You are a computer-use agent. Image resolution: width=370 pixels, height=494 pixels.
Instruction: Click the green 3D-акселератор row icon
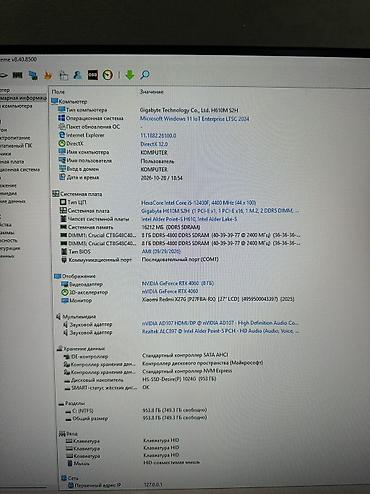[65, 292]
